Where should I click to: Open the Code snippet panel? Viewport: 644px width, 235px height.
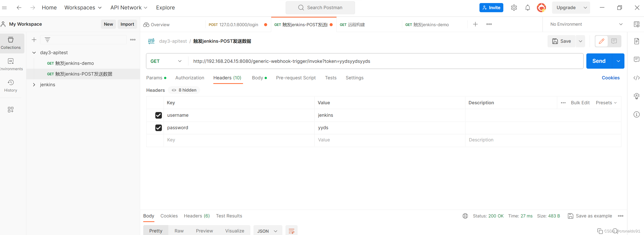click(637, 78)
